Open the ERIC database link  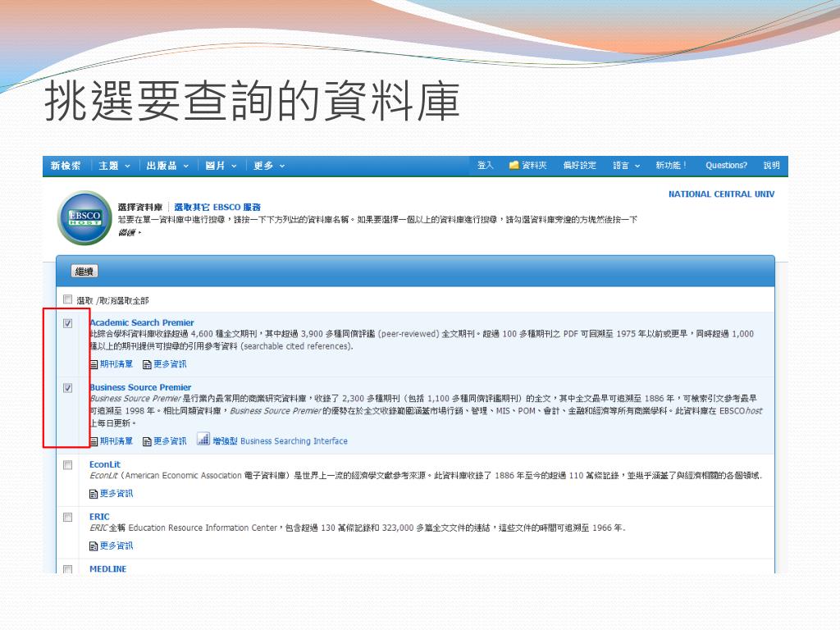point(99,517)
